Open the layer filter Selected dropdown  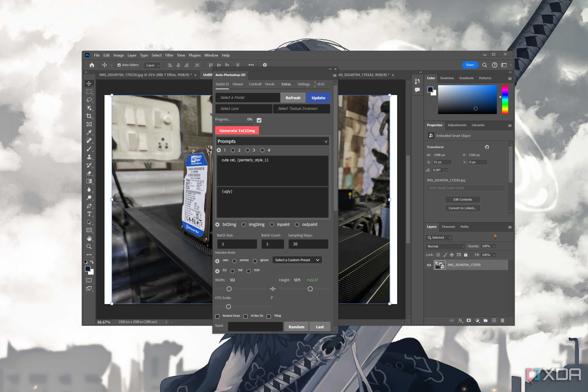[439, 238]
